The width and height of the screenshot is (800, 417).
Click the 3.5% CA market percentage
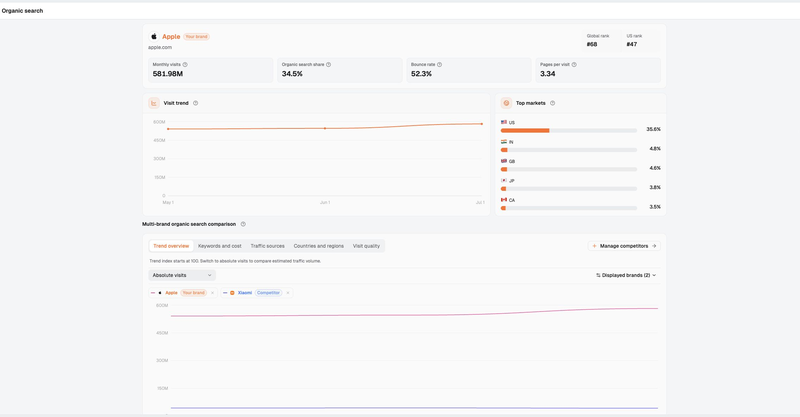click(655, 207)
